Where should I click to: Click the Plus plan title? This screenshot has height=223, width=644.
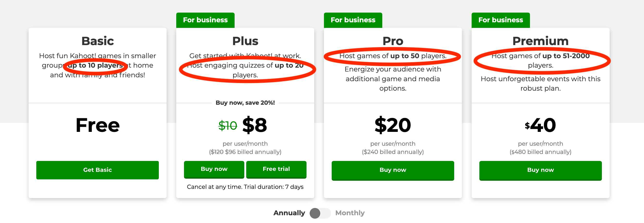[245, 41]
